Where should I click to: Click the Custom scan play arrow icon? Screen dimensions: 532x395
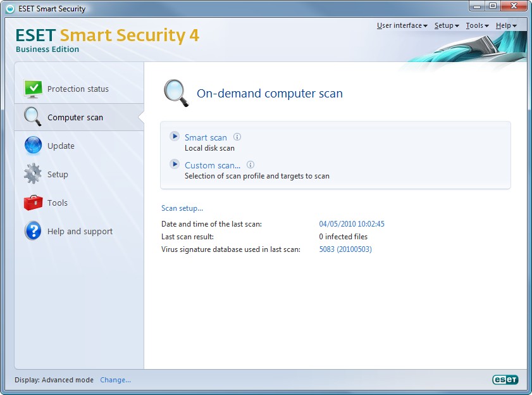pos(175,165)
